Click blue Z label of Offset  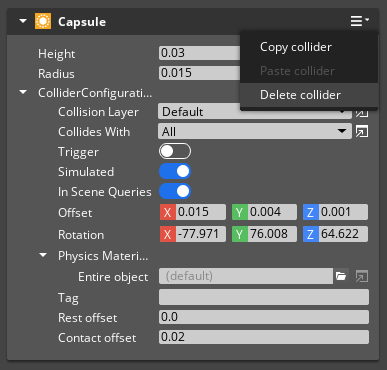pyautogui.click(x=311, y=212)
